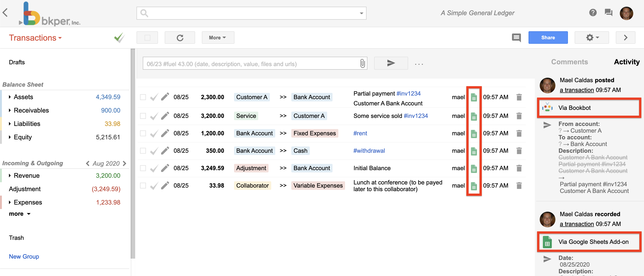Switch to the Comments tab
This screenshot has height=276, width=644.
pos(569,62)
